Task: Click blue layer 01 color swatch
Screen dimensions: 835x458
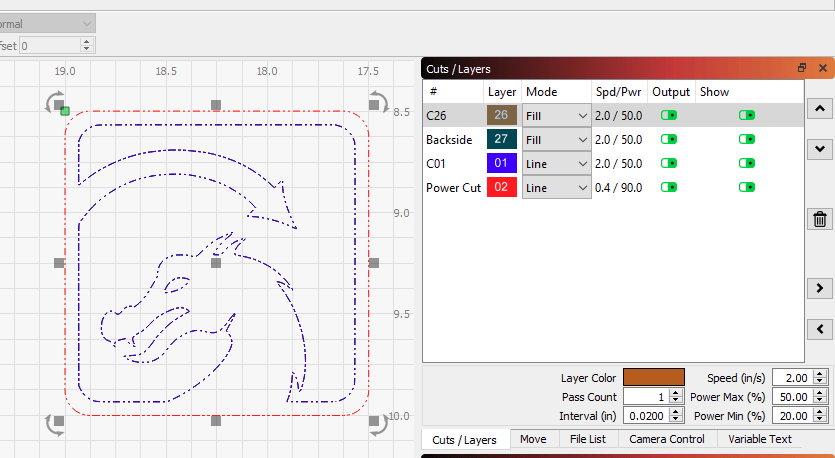Action: coord(502,163)
